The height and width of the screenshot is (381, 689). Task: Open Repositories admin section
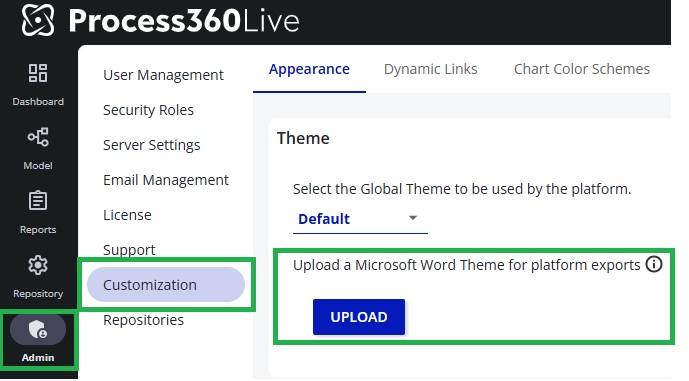click(x=143, y=320)
